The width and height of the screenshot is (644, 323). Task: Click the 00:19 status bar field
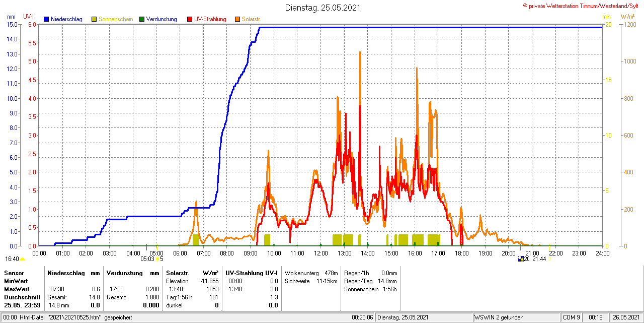(x=596, y=317)
